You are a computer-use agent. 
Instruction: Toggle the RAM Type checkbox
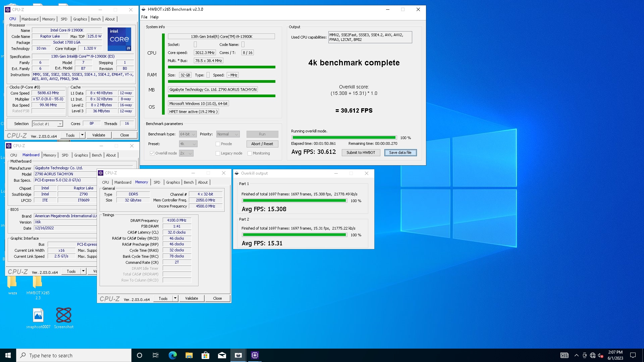[x=208, y=75]
